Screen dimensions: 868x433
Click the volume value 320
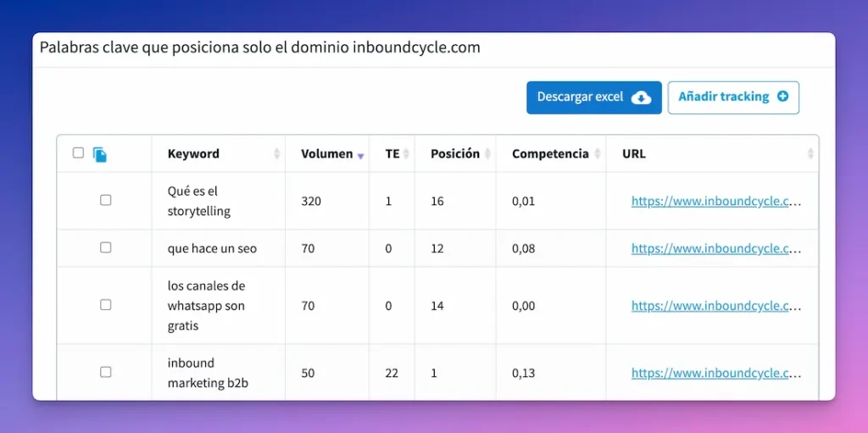[311, 202]
